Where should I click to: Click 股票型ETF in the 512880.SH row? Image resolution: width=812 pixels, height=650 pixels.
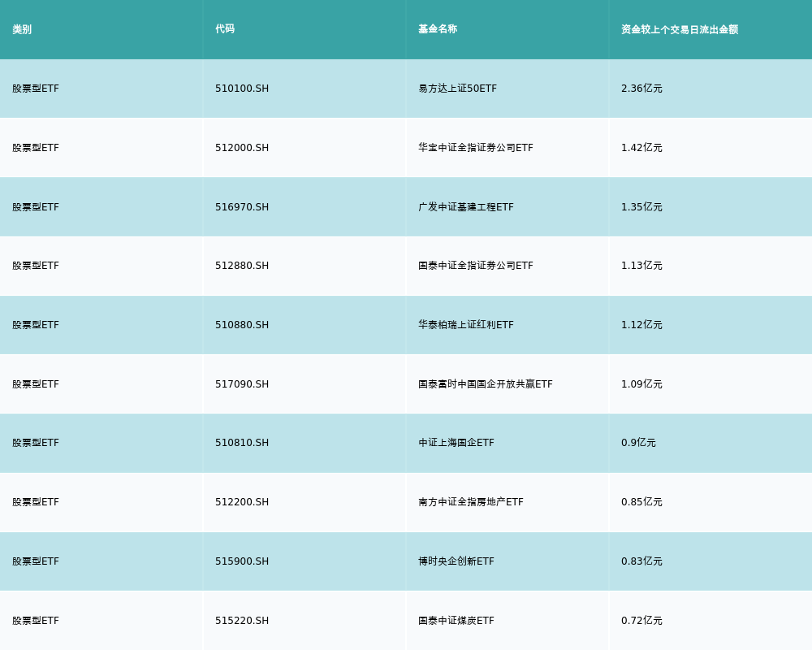point(36,266)
